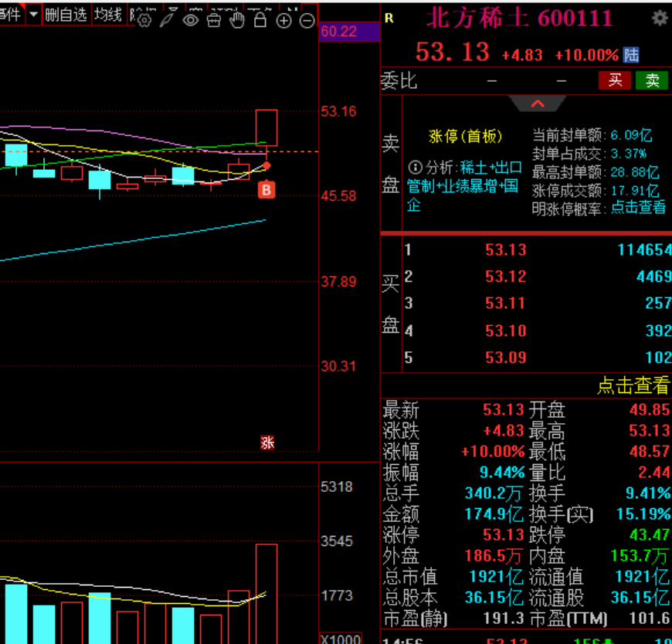This screenshot has width=672, height=644.
Task: Click the 换手(实) value 15.19%
Action: (643, 514)
